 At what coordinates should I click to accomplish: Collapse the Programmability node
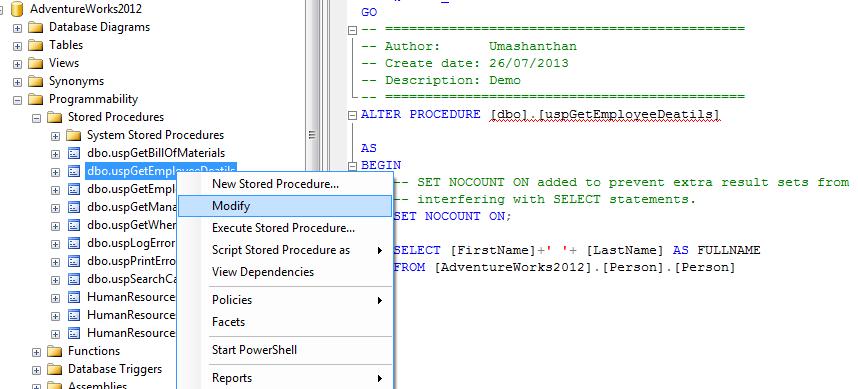[18, 100]
